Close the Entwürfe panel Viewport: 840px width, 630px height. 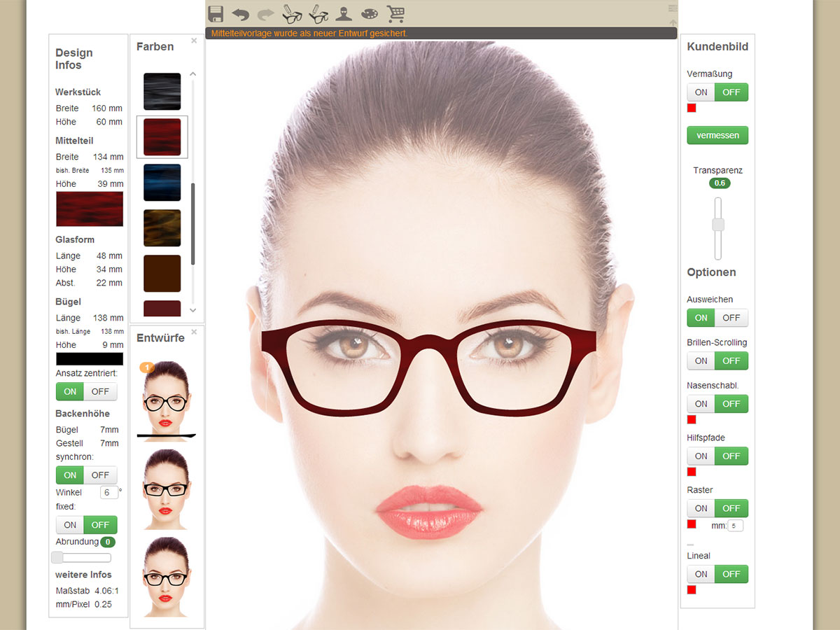(194, 331)
